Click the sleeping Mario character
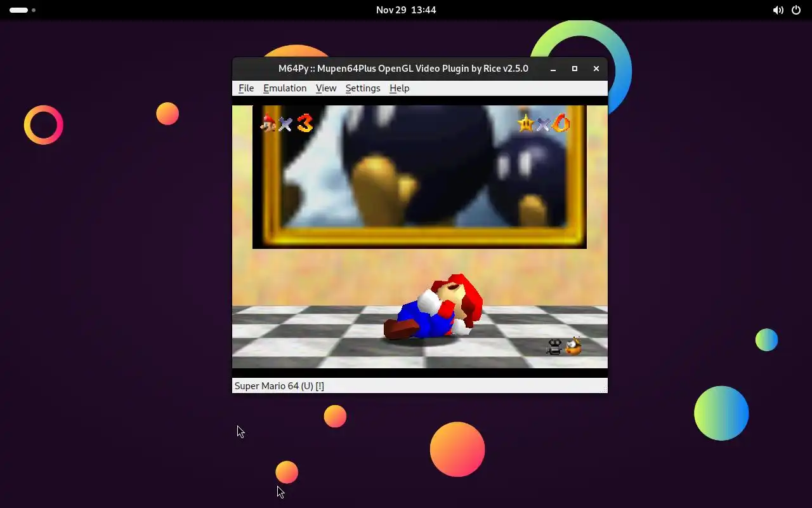Screen dimensions: 812x508 (x=434, y=307)
